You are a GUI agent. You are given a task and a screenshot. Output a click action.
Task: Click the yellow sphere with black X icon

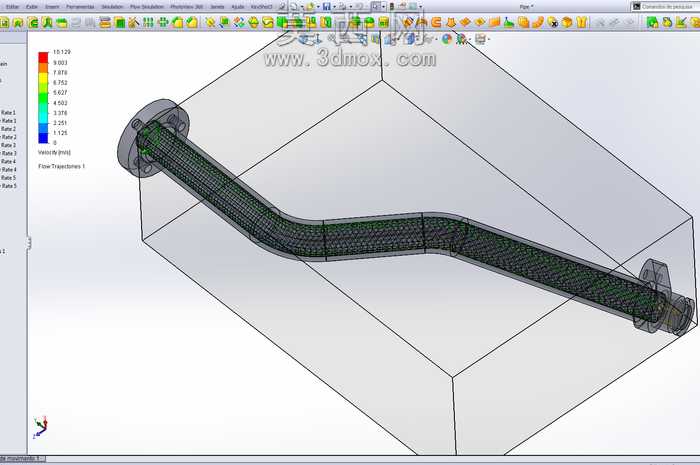553,22
